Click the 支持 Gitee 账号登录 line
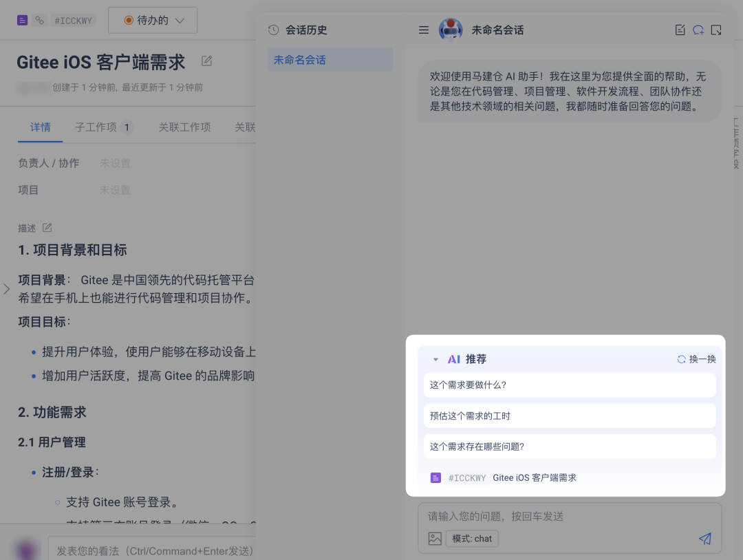 124,502
